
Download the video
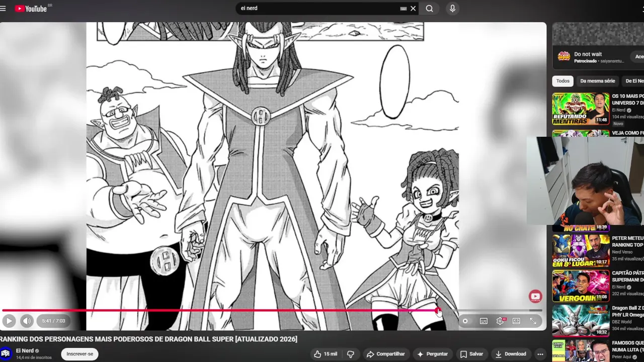[510, 354]
